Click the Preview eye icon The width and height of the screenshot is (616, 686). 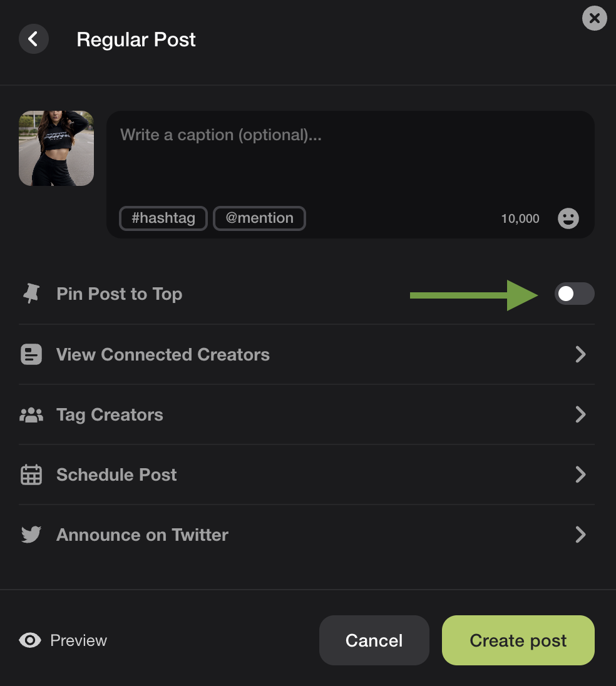(29, 640)
